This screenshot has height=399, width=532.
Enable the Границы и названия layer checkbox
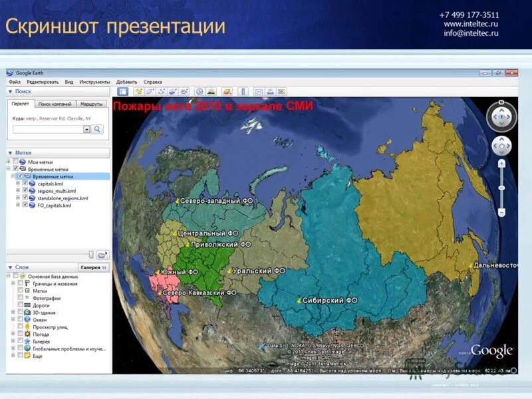pos(21,283)
